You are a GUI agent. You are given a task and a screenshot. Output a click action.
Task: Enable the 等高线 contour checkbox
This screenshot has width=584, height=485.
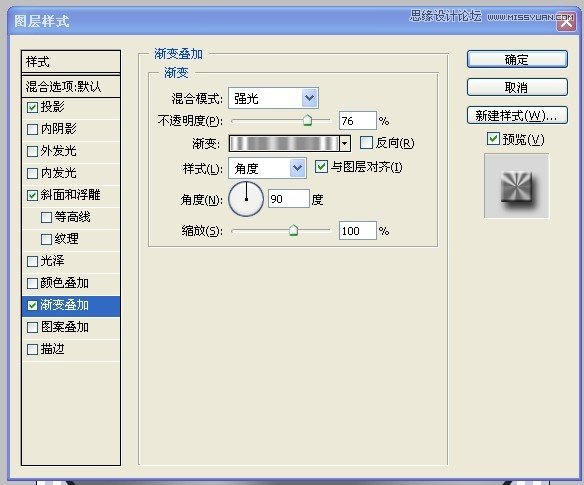(46, 218)
